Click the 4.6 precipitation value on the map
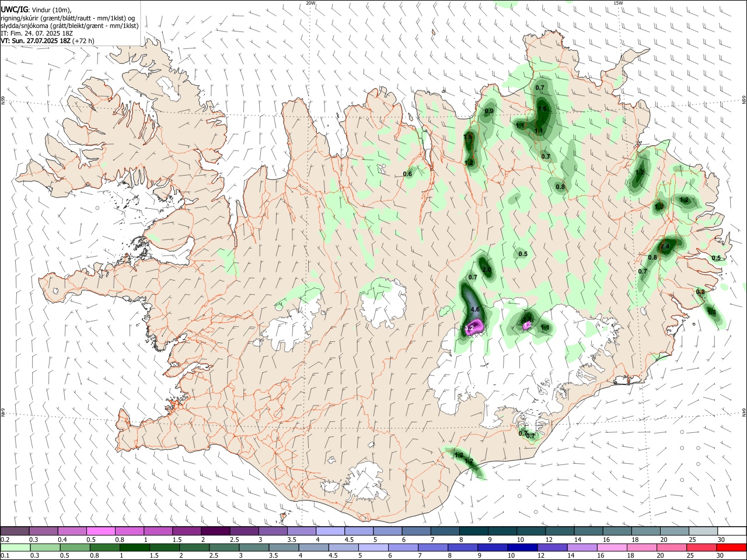 point(475,310)
